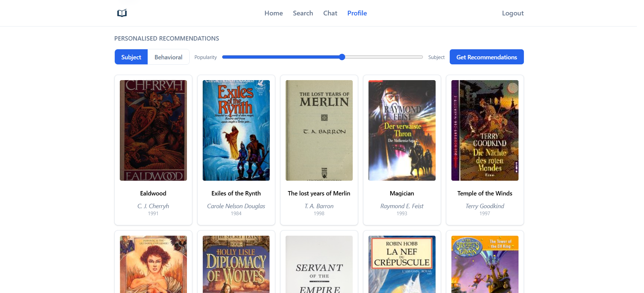Click the year 1991 under Ealdwood

coord(153,214)
